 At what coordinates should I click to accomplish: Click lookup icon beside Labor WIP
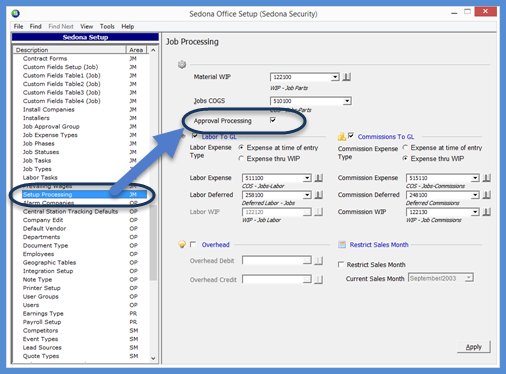(x=319, y=212)
